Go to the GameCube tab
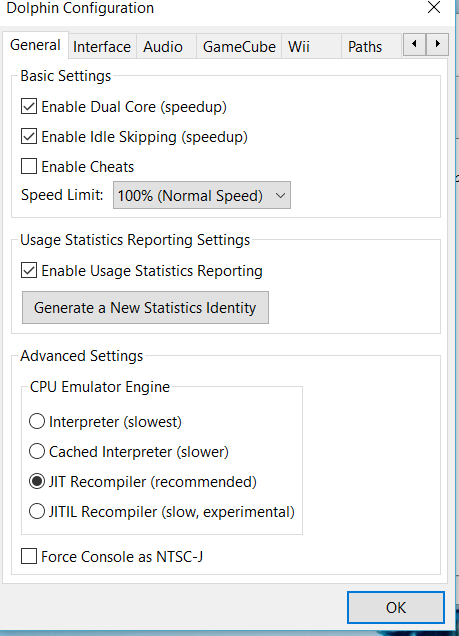The height and width of the screenshot is (636, 459). [239, 47]
